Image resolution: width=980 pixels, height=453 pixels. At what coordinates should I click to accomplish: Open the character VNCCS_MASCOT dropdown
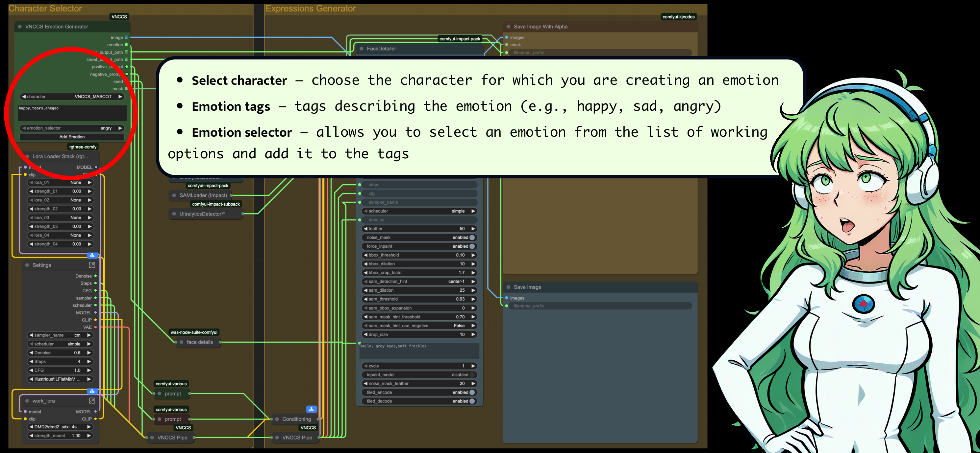72,97
